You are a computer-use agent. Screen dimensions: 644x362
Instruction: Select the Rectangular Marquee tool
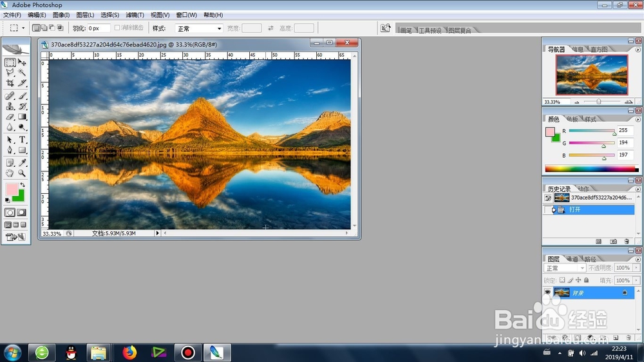[10, 62]
